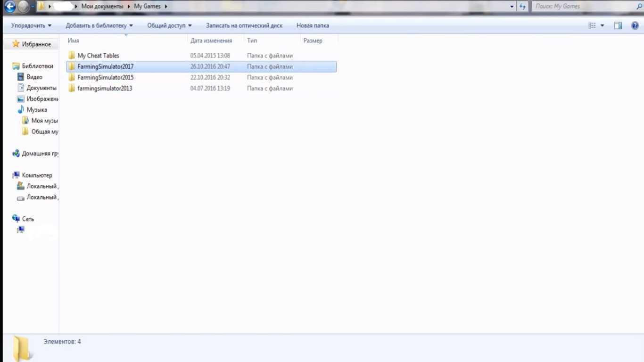This screenshot has width=644, height=362.
Task: Open Добавить в библиотеку dropdown
Action: (99, 25)
